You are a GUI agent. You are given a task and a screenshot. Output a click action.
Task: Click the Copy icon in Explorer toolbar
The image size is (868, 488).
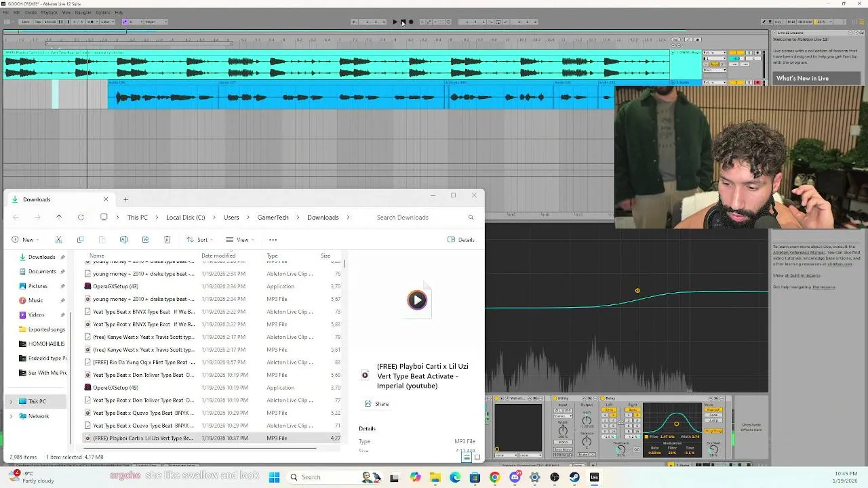click(x=80, y=239)
